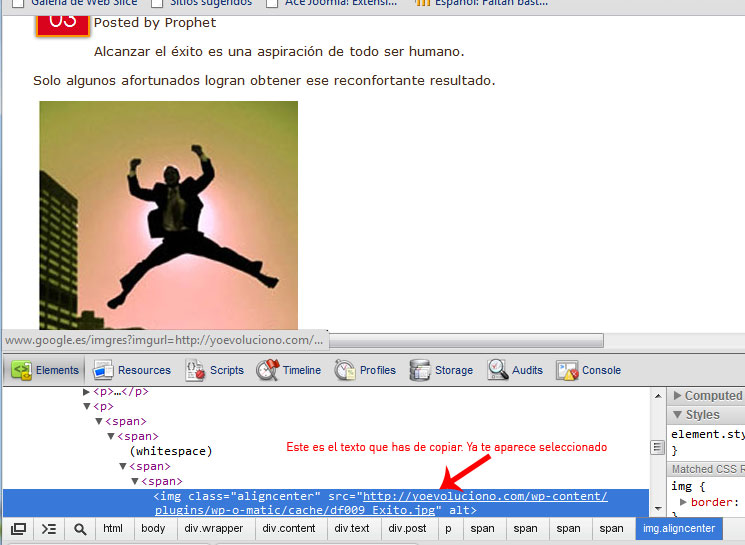This screenshot has height=545, width=745.
Task: Click the img selector in Matched CSS
Action: (x=681, y=487)
